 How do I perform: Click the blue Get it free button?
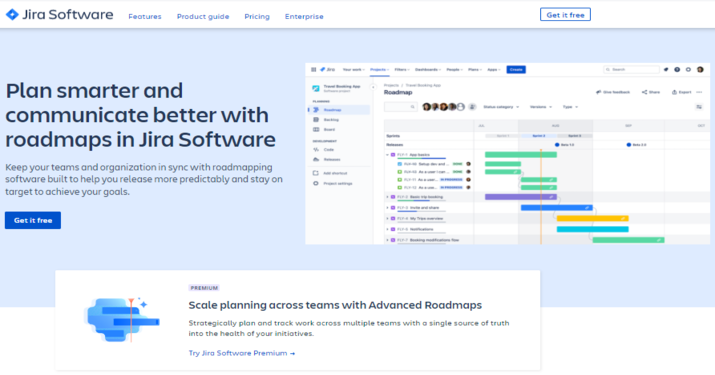click(33, 220)
